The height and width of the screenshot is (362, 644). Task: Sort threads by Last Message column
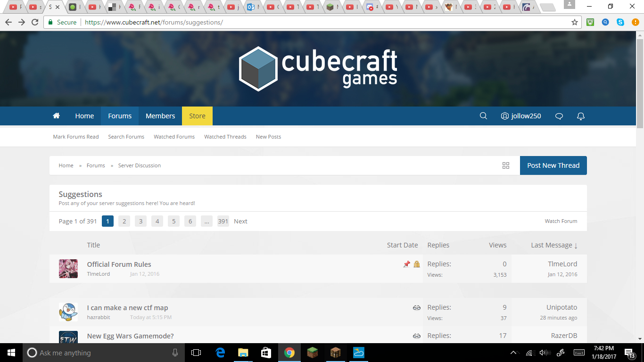pos(554,245)
